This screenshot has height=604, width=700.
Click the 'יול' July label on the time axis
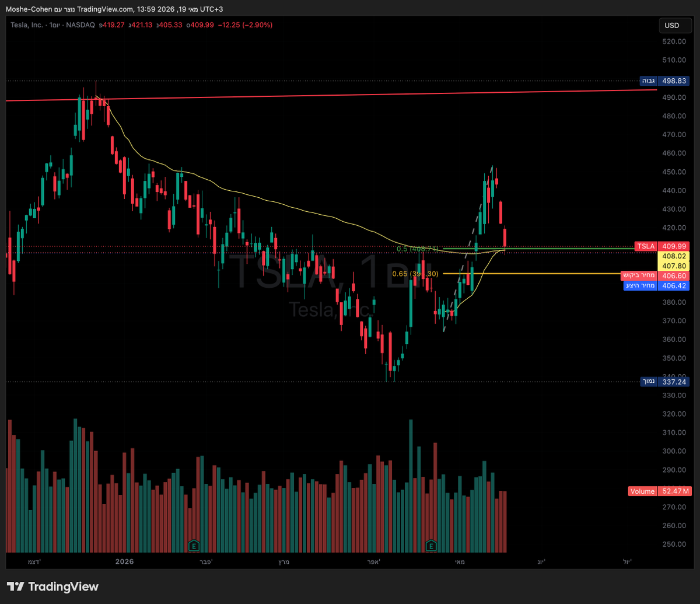tap(627, 561)
